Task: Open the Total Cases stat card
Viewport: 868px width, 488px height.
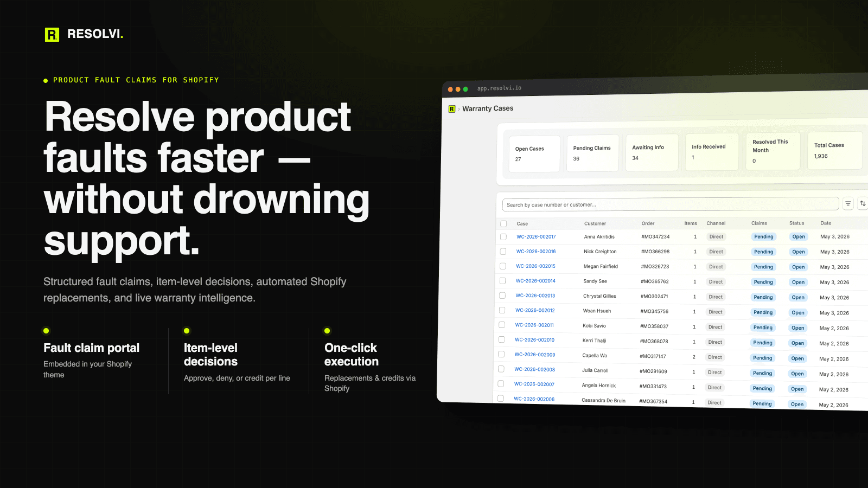Action: tap(835, 151)
